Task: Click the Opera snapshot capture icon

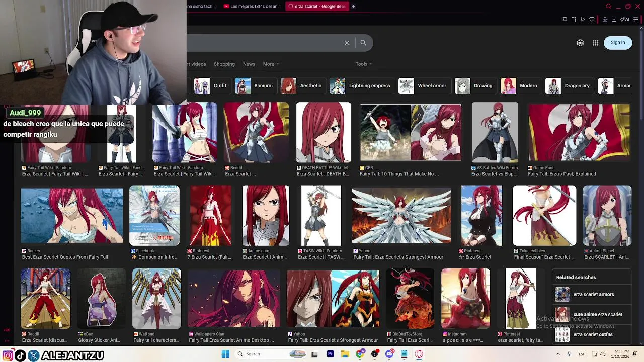Action: coord(574,20)
